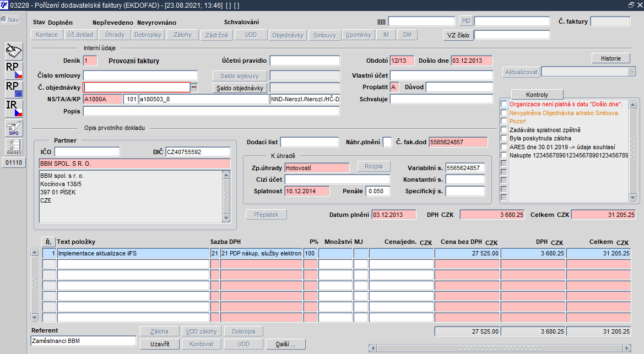Image resolution: width=644 pixels, height=354 pixels.
Task: Open the SPS plane icon
Action: pos(14,128)
